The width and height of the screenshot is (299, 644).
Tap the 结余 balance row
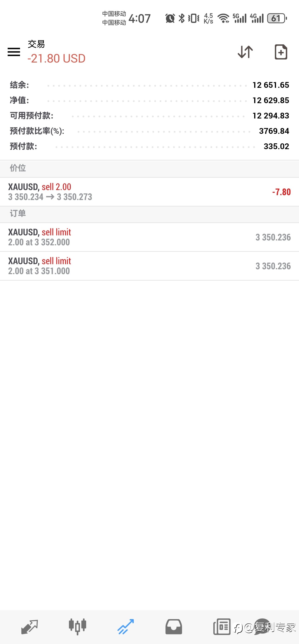point(149,85)
